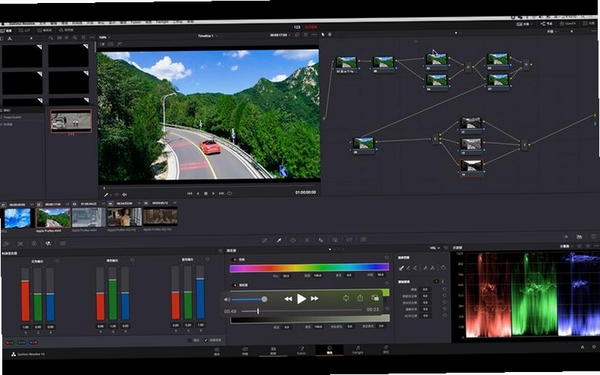Viewport: 600px width, 375px height.
Task: Toggle the saturation qualifier enable dot
Action: (235, 285)
